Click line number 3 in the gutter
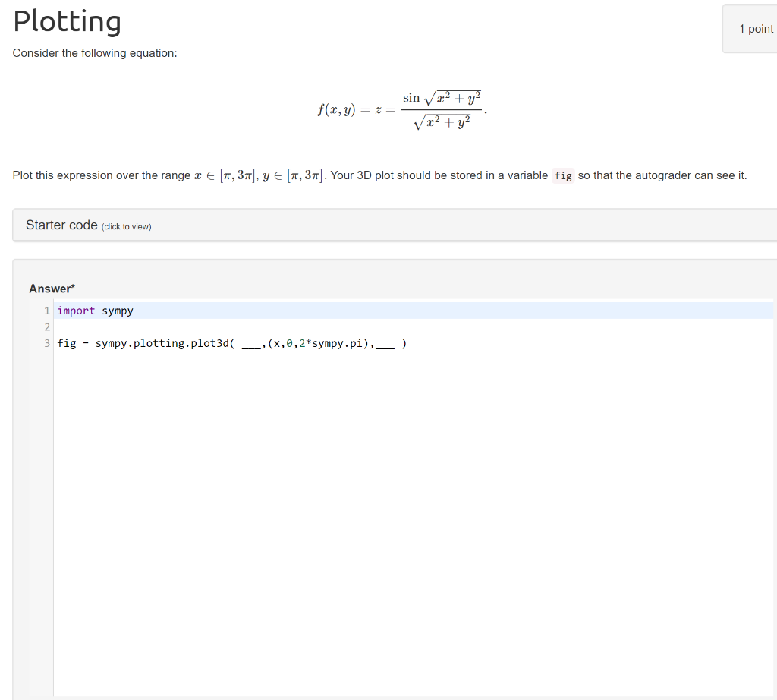This screenshot has height=700, width=777. 47,343
